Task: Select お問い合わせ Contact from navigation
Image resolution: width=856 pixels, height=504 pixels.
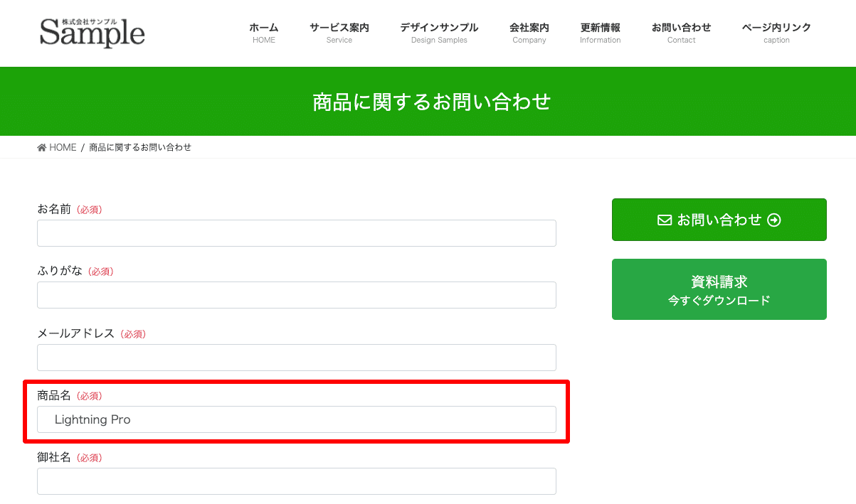Action: [x=681, y=32]
